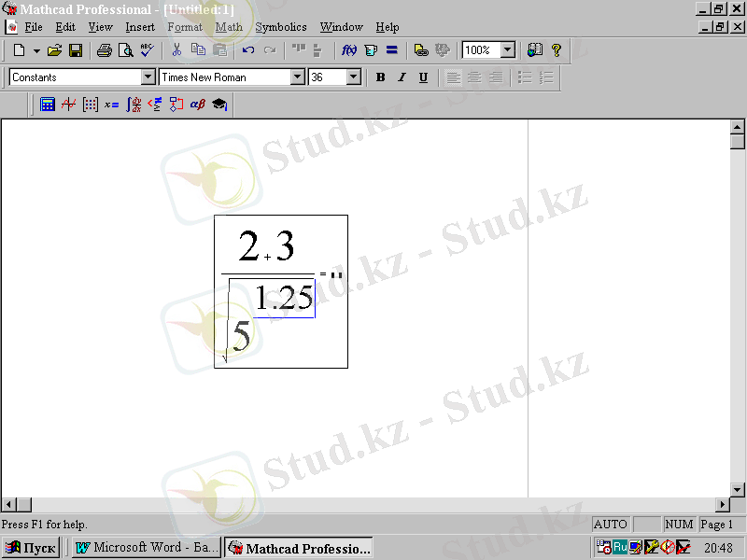Insert hyperlink icon
747x560 pixels.
(x=421, y=50)
